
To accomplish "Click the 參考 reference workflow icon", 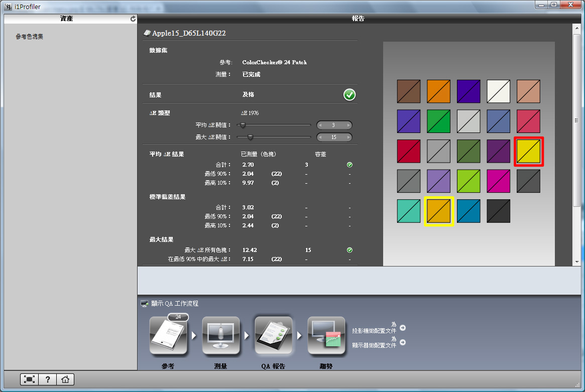I will (168, 336).
